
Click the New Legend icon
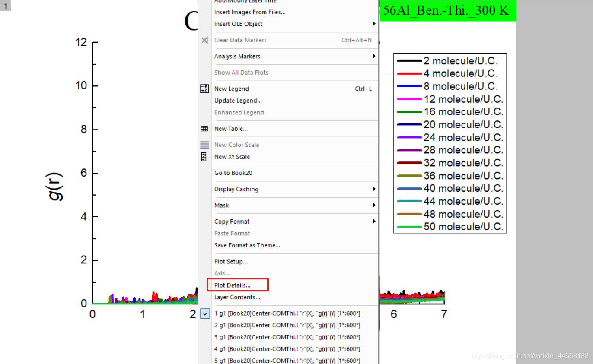(204, 89)
